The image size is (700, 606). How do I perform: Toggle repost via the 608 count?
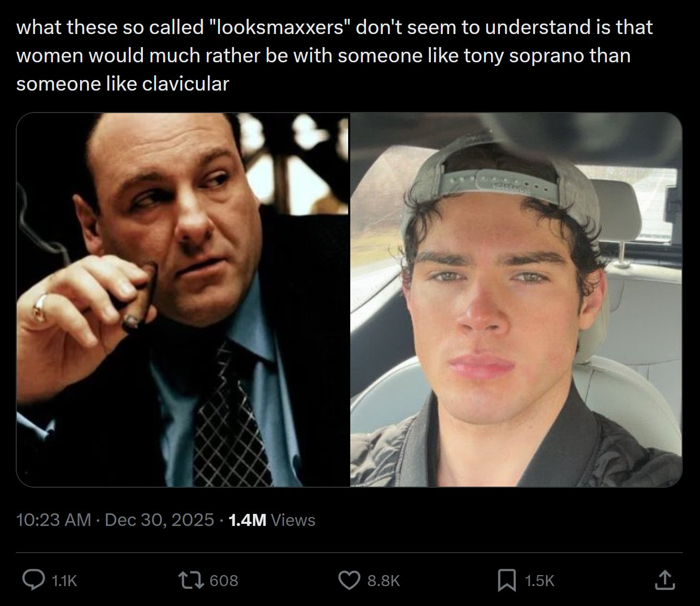tap(224, 580)
